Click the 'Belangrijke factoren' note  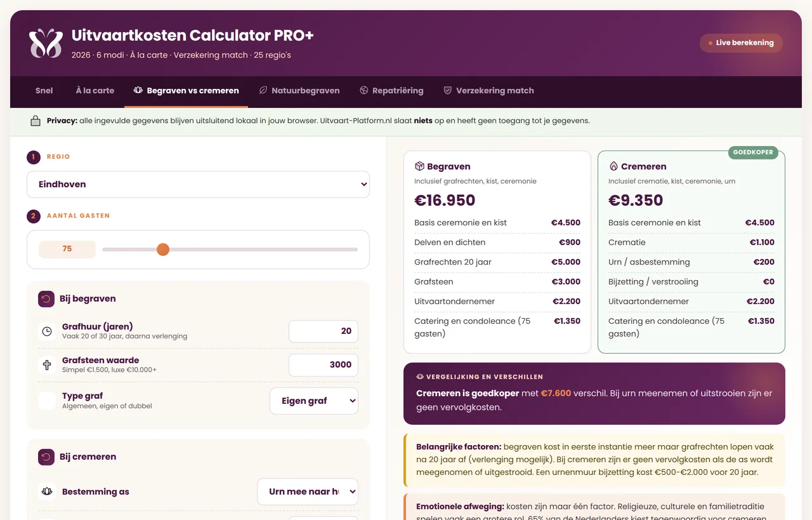[x=594, y=460]
